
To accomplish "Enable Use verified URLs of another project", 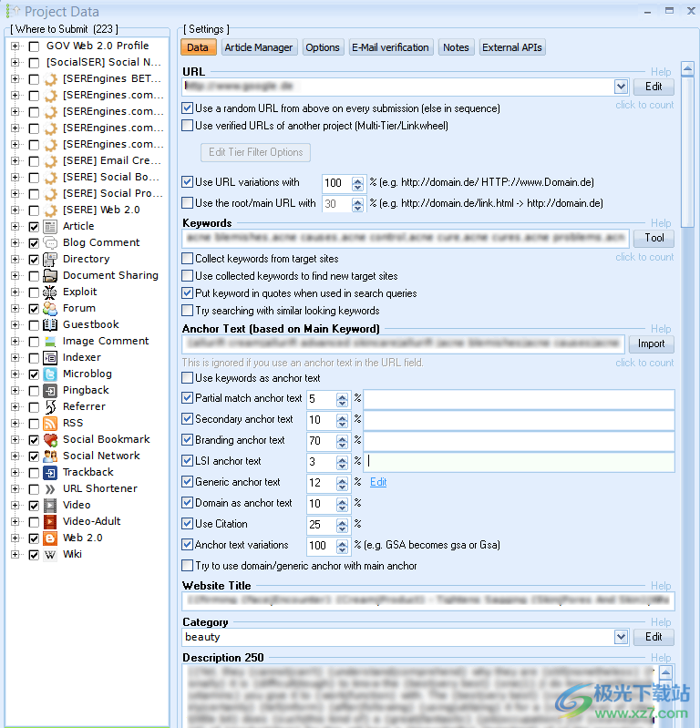I will click(x=187, y=126).
